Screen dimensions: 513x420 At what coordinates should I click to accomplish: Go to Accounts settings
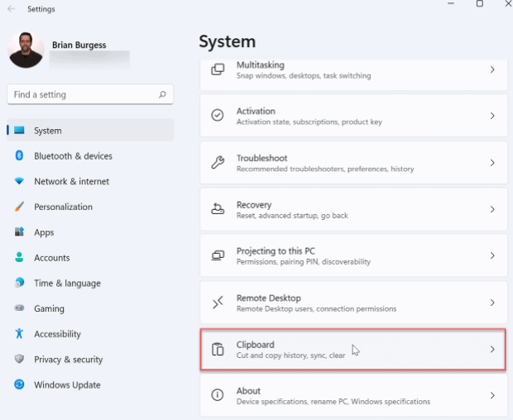tap(90, 258)
